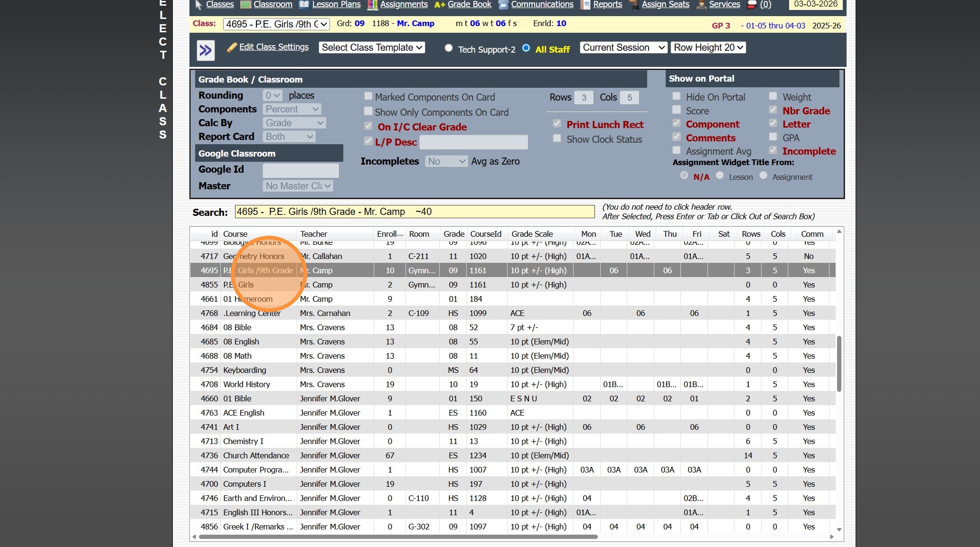The image size is (980, 547).
Task: Click the Assign Seats icon
Action: (x=634, y=5)
